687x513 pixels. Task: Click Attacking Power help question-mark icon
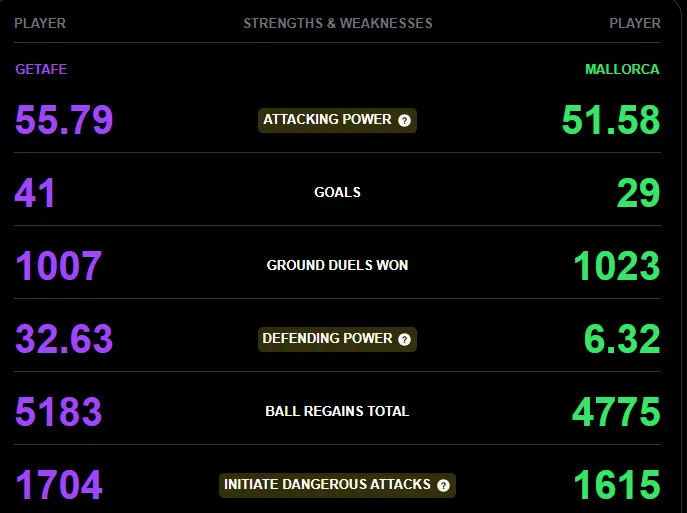(x=404, y=120)
